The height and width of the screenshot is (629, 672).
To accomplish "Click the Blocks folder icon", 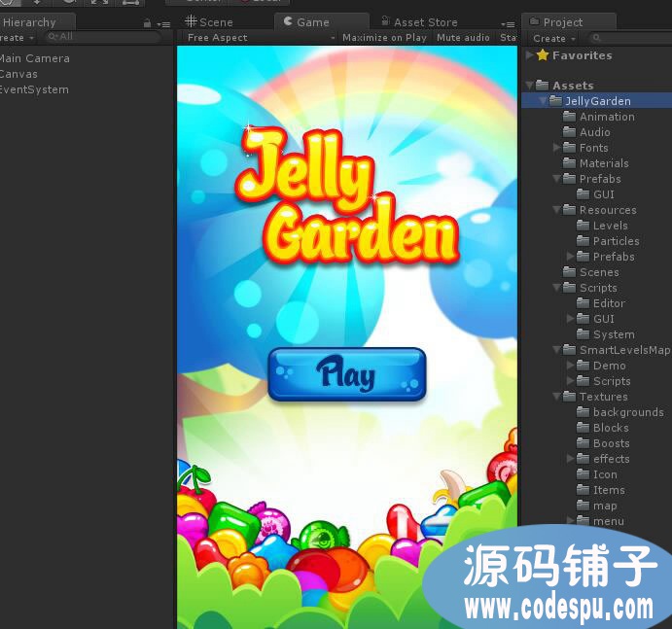I will (x=583, y=427).
